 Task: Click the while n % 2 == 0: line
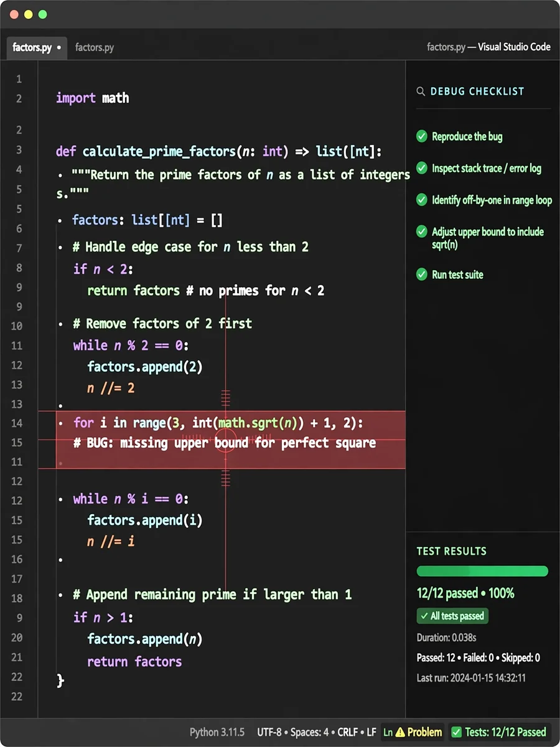pyautogui.click(x=131, y=346)
